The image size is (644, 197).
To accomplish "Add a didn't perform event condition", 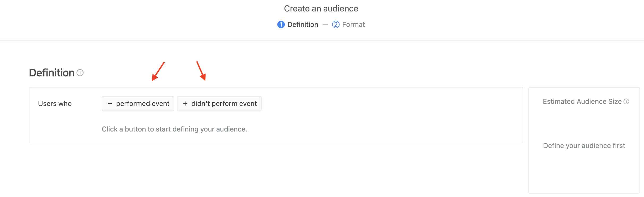I will tap(219, 104).
